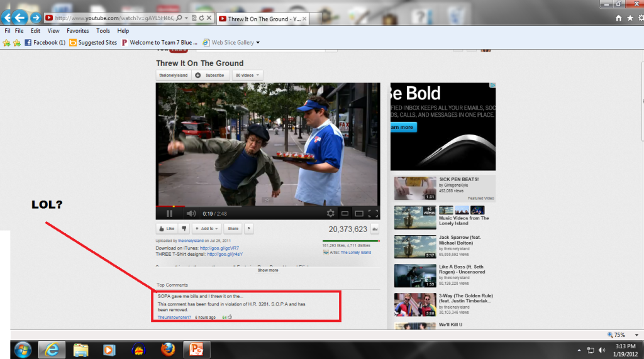
Task: Go forward with the browser Forward arrow
Action: 36,18
